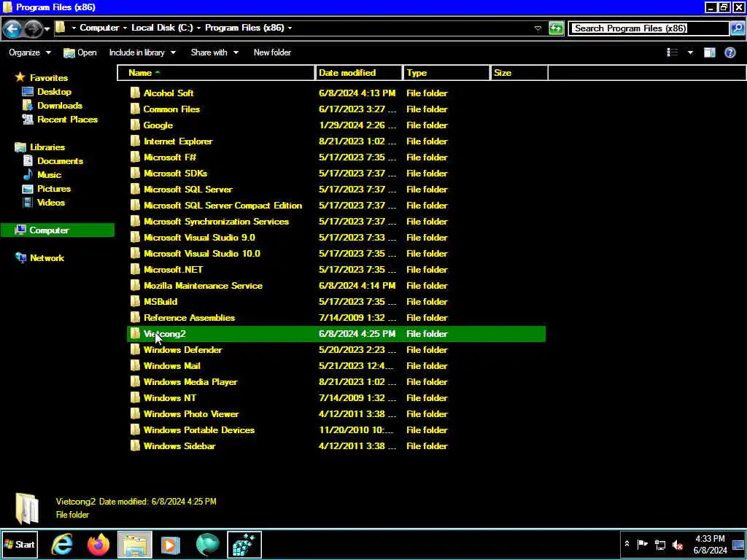This screenshot has width=747, height=560.
Task: Expand the Share with menu
Action: 214,52
